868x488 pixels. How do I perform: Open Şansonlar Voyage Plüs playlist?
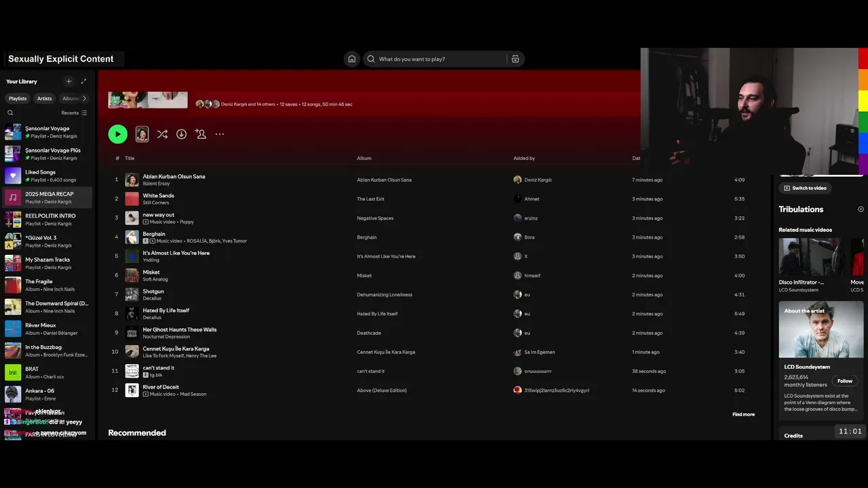coord(46,154)
